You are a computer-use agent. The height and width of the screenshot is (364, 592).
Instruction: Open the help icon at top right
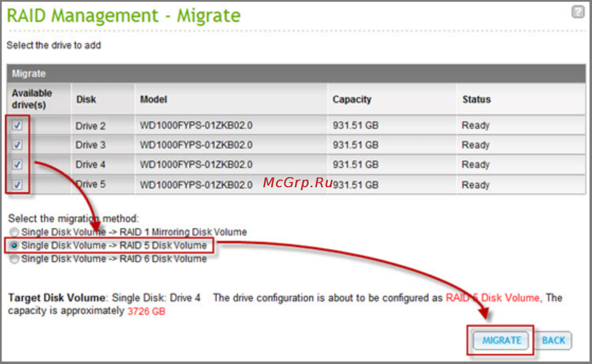click(x=578, y=12)
